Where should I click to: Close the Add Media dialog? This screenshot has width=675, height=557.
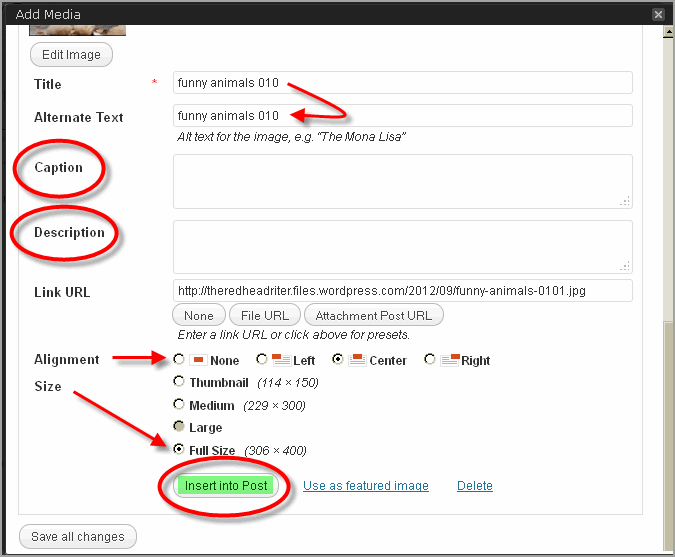tap(658, 15)
